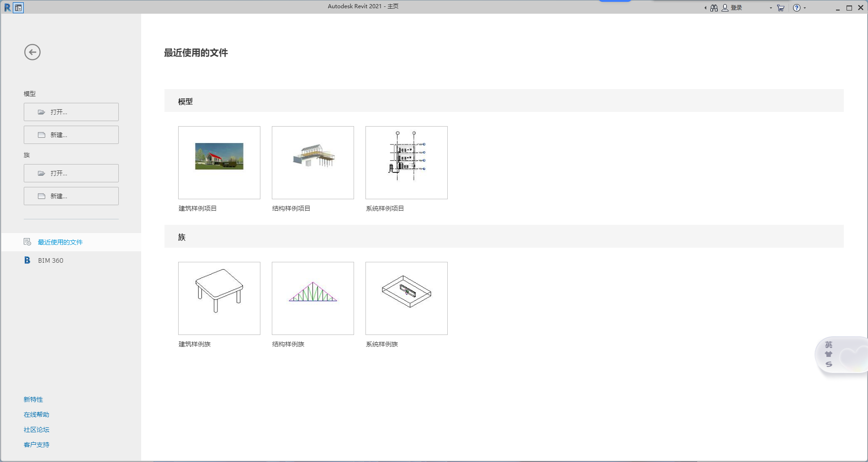Image resolution: width=868 pixels, height=462 pixels.
Task: Open the dropdown arrow next to 登录
Action: 770,8
